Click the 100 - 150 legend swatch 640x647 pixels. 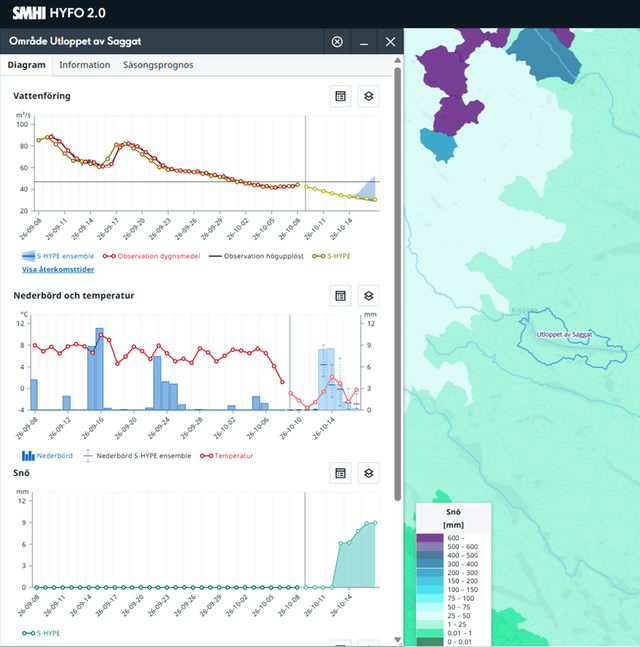[x=430, y=590]
